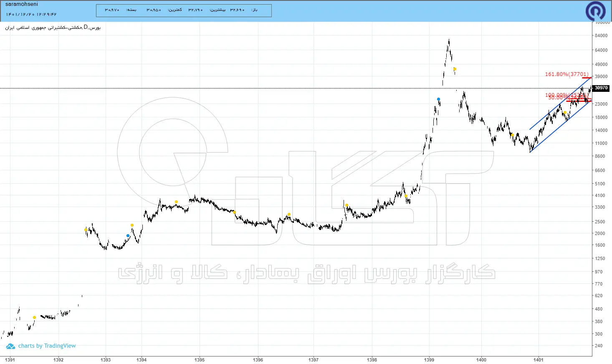Click the 8600 price axis label
Viewport: 612px width, 364px height.
tap(600, 156)
